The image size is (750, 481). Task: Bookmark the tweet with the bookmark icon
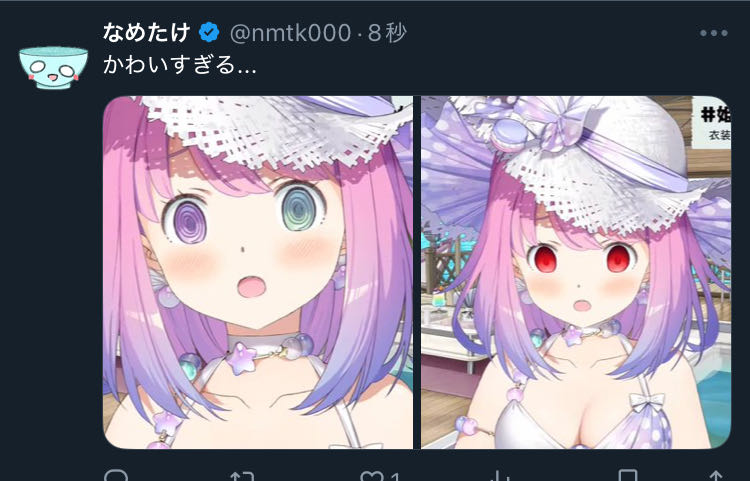click(628, 476)
